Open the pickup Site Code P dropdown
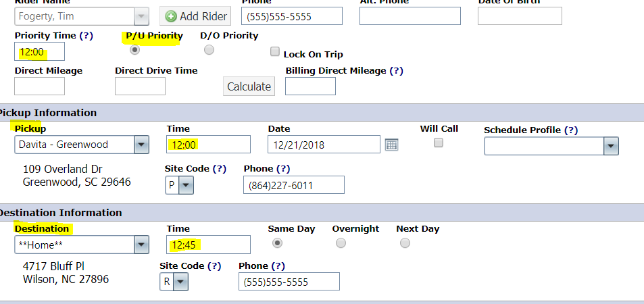644x304 pixels. click(186, 185)
